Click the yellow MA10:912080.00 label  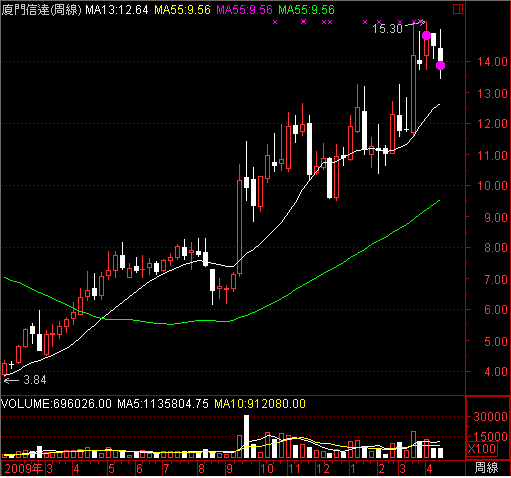(x=260, y=404)
